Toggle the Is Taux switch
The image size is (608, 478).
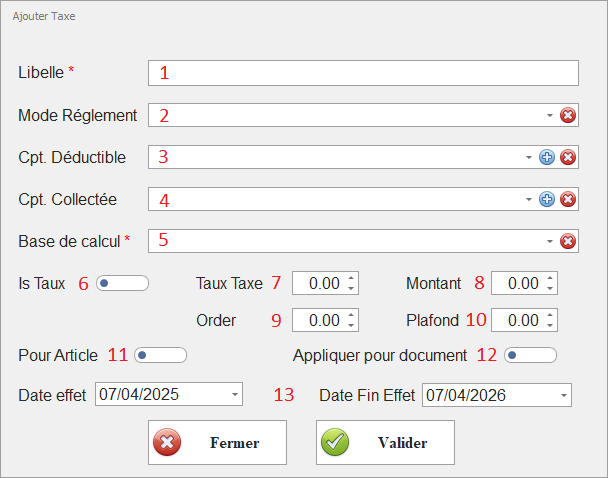click(122, 283)
